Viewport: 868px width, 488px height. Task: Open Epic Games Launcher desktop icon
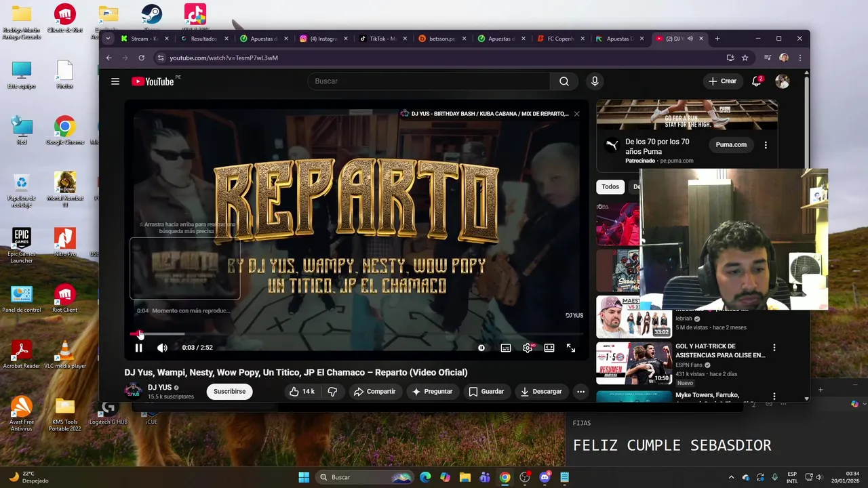[22, 246]
